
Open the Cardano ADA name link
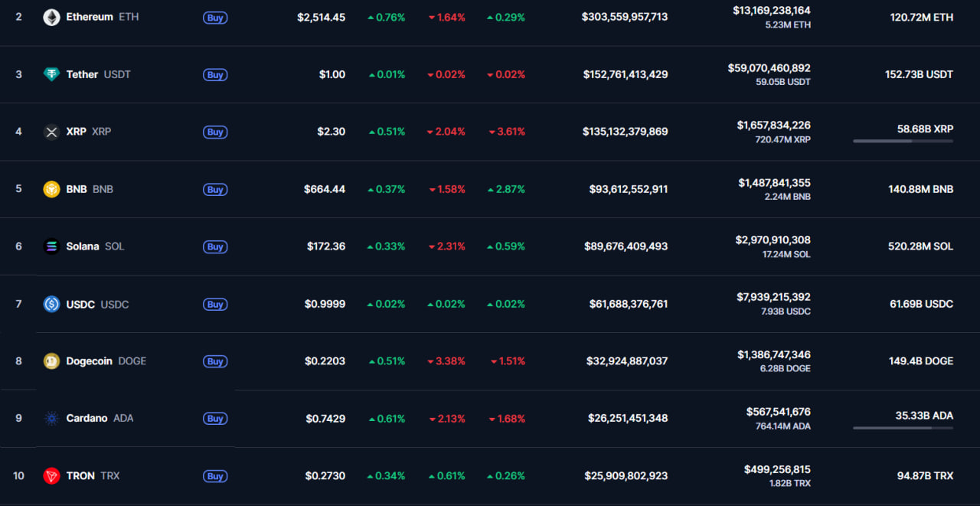[x=100, y=419]
